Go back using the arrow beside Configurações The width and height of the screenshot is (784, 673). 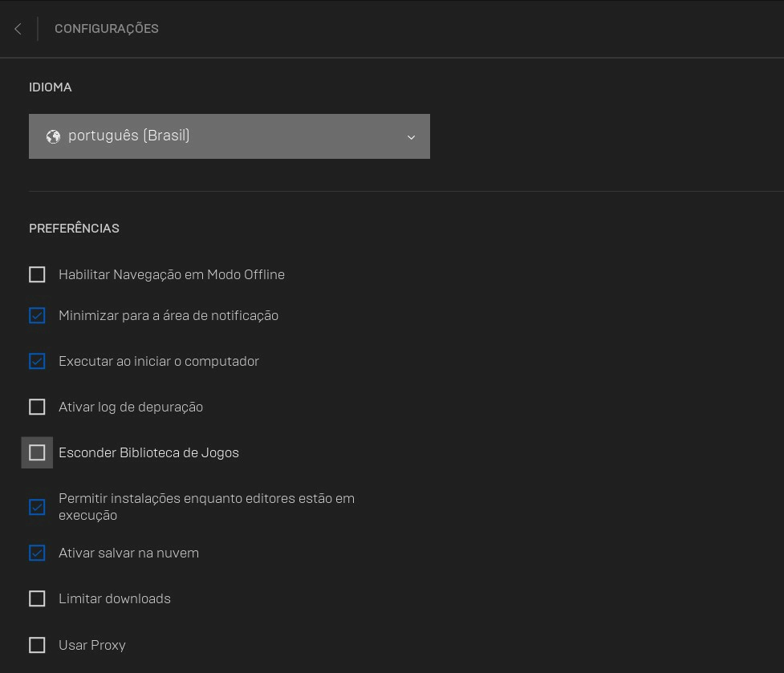[x=18, y=29]
